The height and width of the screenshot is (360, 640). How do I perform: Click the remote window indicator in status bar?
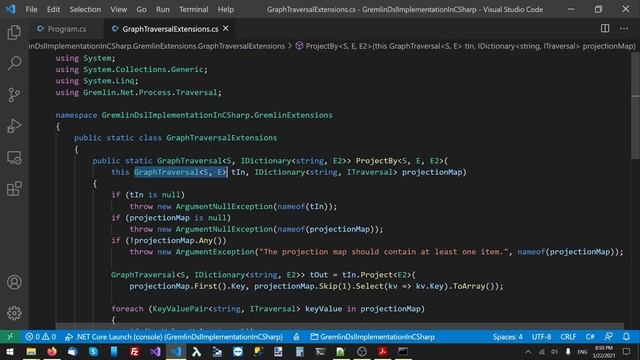click(10, 337)
